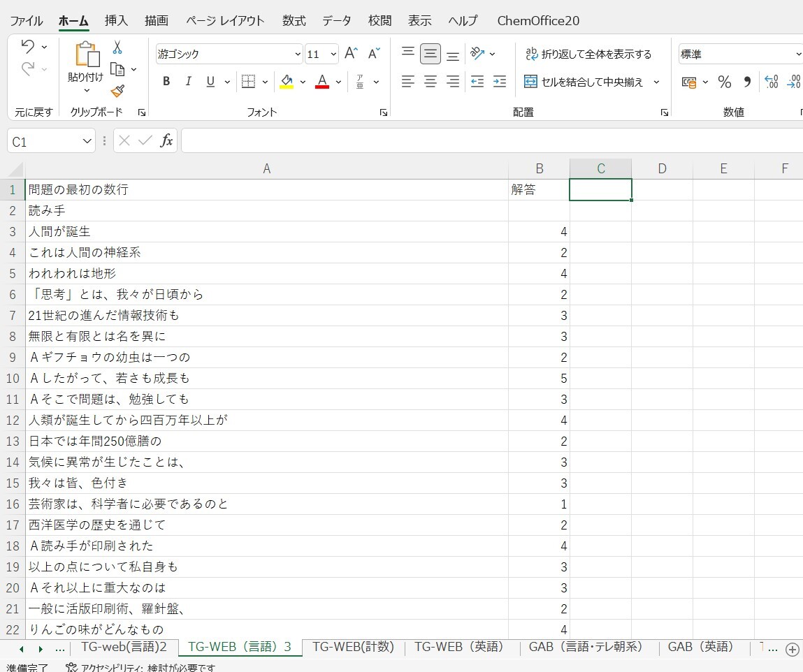Select cell A5 containing われわれは地形
The image size is (803, 672).
coord(266,274)
